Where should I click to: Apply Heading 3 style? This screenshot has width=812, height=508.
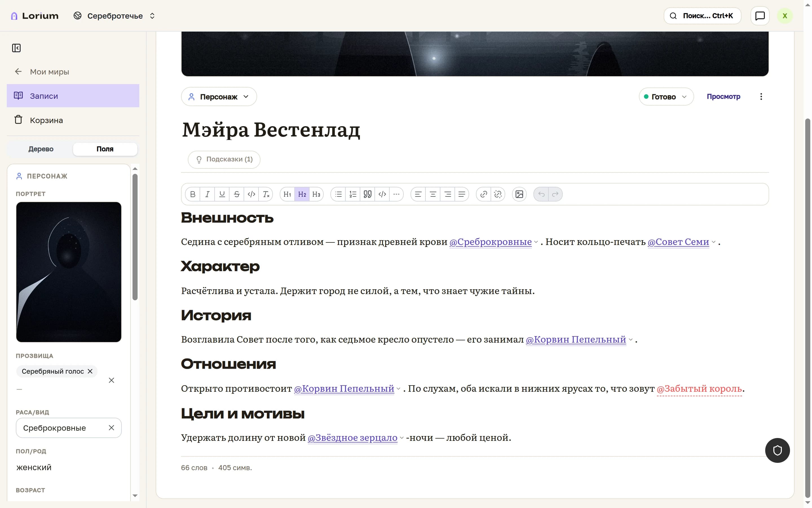316,194
